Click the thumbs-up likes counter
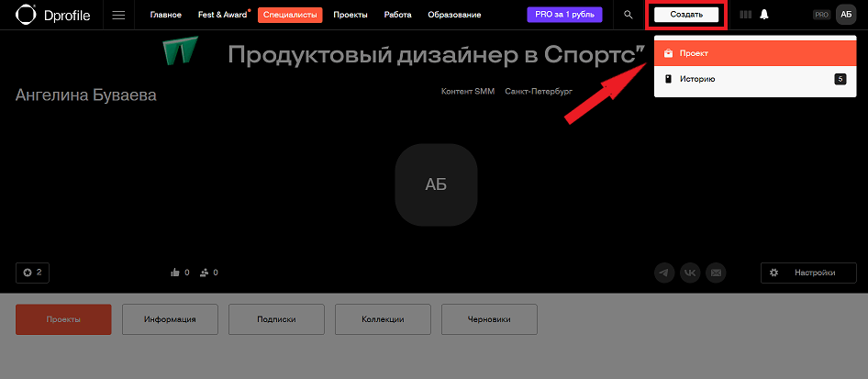This screenshot has height=379, width=868. [181, 273]
